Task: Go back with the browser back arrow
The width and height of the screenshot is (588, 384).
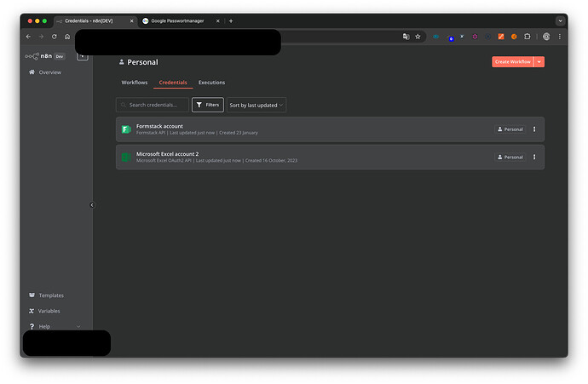Action: 28,37
